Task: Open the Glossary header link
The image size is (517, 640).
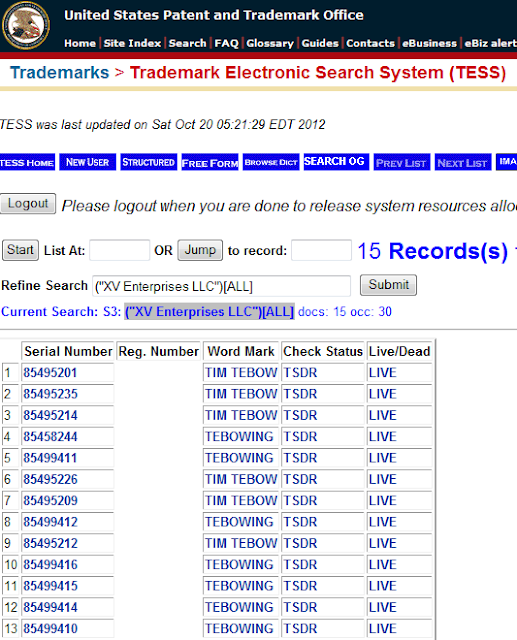Action: (270, 43)
